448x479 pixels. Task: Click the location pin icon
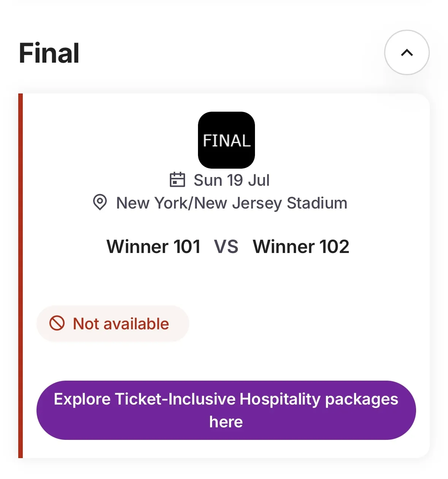pyautogui.click(x=100, y=202)
